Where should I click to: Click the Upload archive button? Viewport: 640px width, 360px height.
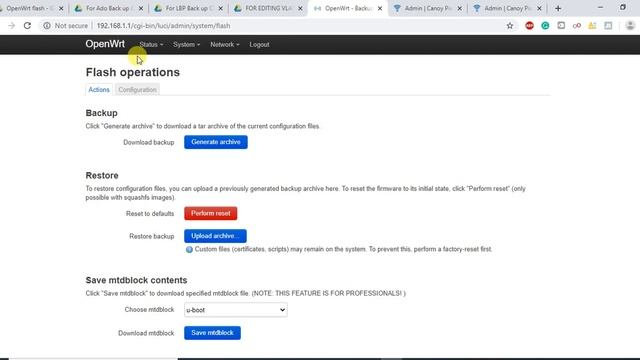[x=215, y=236]
